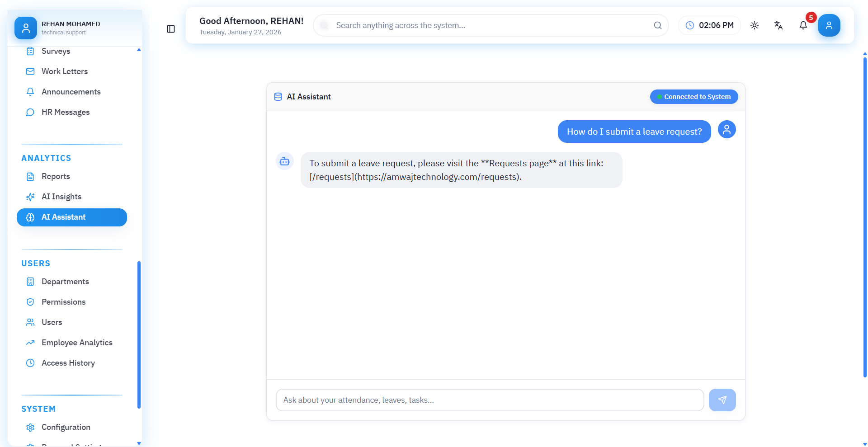Go to Employee Analytics page
The image size is (868, 447).
pos(77,343)
